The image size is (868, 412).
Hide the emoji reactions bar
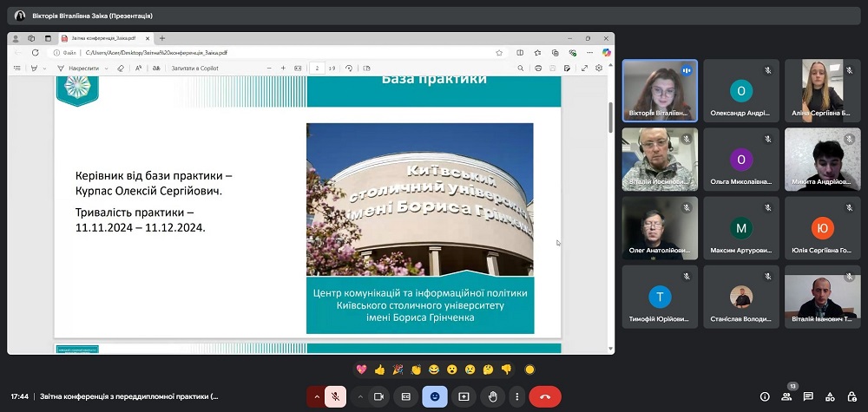(x=434, y=396)
